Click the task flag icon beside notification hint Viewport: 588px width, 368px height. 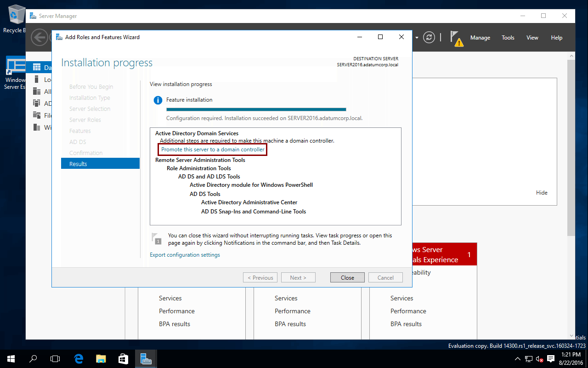[157, 238]
